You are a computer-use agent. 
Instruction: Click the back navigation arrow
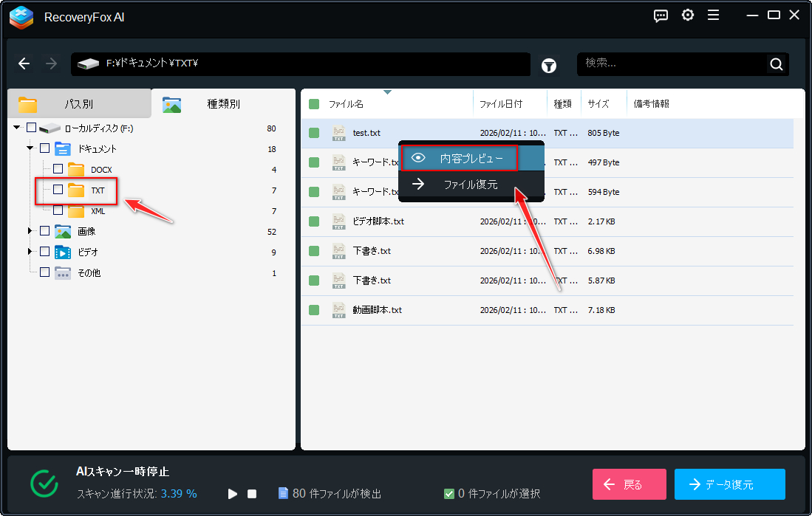[24, 64]
